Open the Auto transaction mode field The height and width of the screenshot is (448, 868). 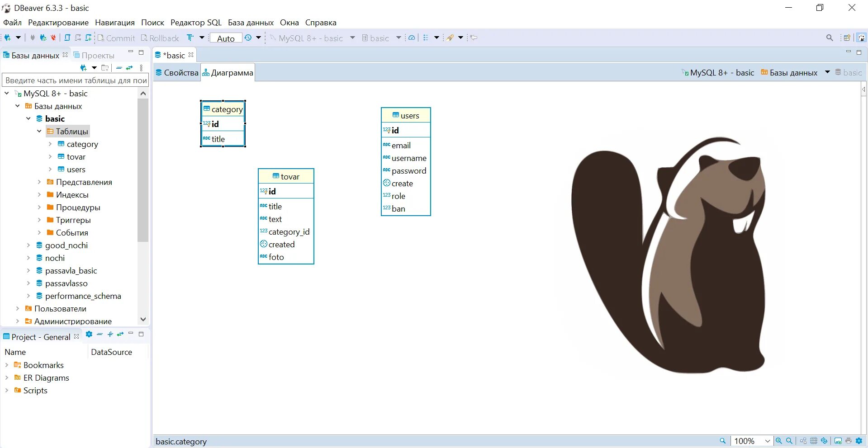click(x=226, y=38)
